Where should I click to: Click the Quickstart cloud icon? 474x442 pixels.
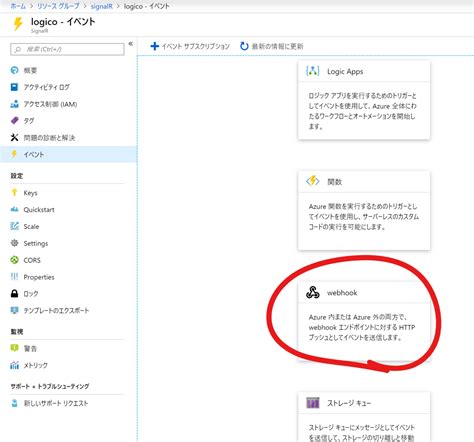click(x=14, y=209)
